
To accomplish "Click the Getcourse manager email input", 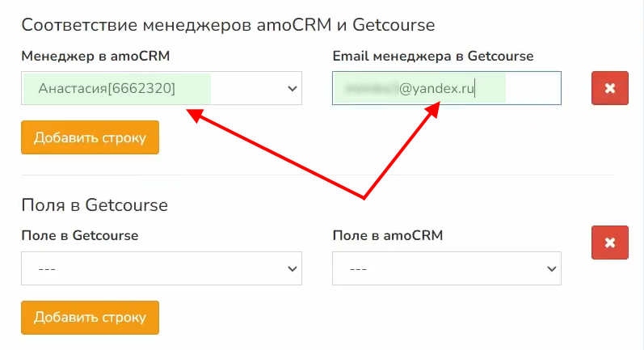I will [x=446, y=88].
